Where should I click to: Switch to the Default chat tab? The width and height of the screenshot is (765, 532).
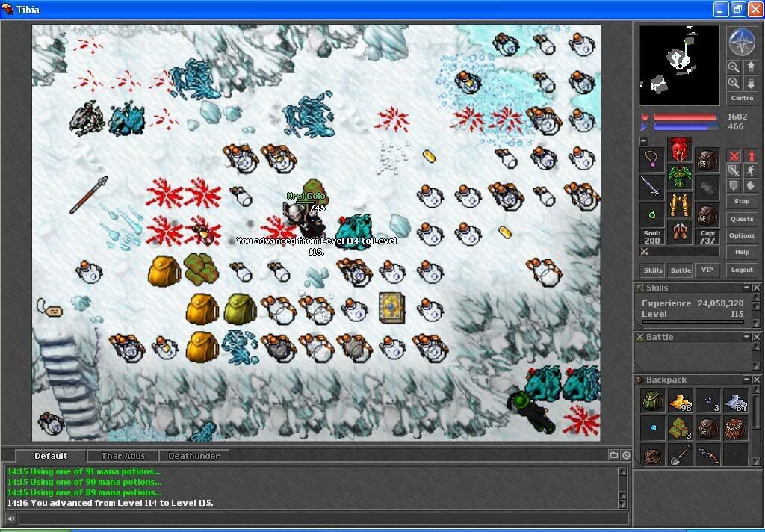pos(51,456)
